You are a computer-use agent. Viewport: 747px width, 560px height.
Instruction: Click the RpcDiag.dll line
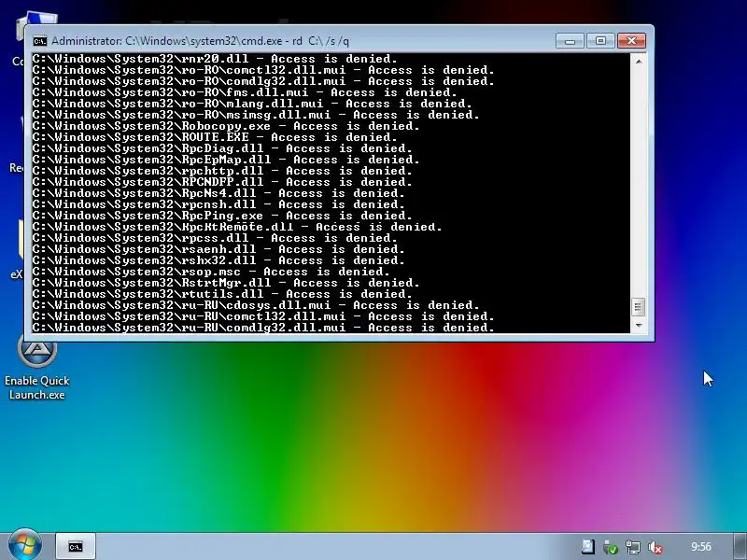pyautogui.click(x=222, y=148)
